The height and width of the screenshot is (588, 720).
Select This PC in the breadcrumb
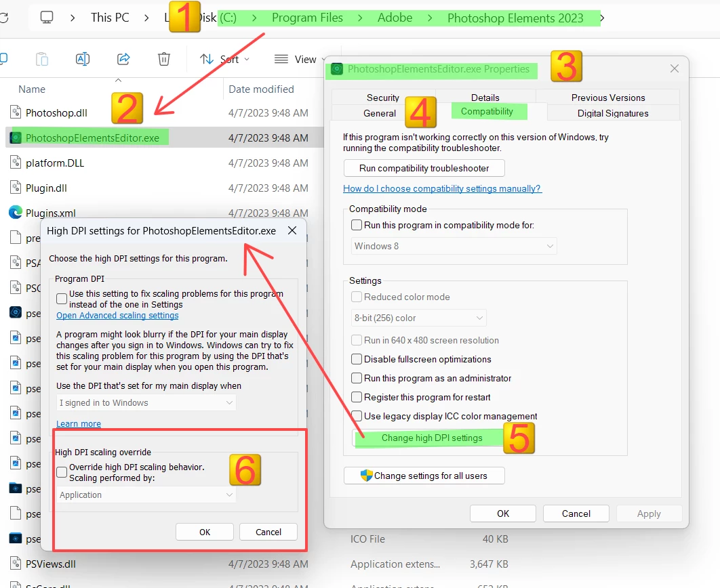[110, 18]
